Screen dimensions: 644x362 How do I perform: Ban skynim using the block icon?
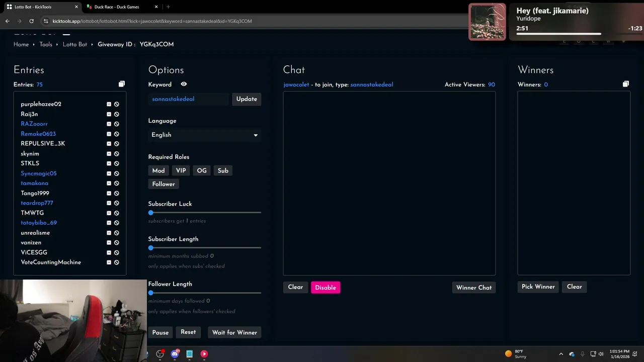pyautogui.click(x=116, y=154)
